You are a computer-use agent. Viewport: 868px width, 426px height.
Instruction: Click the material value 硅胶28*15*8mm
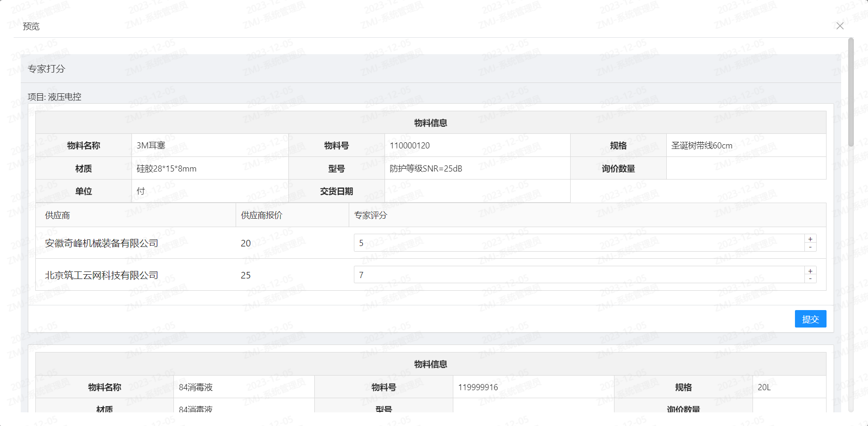(166, 169)
